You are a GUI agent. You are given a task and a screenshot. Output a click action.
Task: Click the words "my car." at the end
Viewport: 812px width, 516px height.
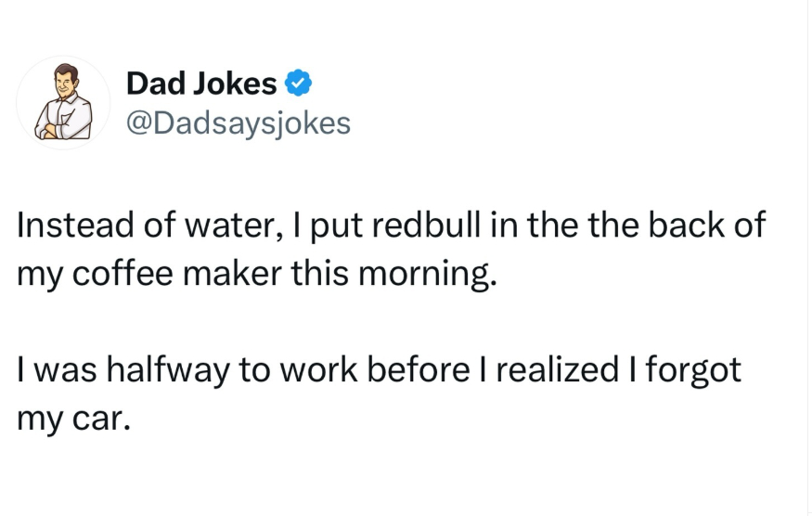pyautogui.click(x=70, y=419)
